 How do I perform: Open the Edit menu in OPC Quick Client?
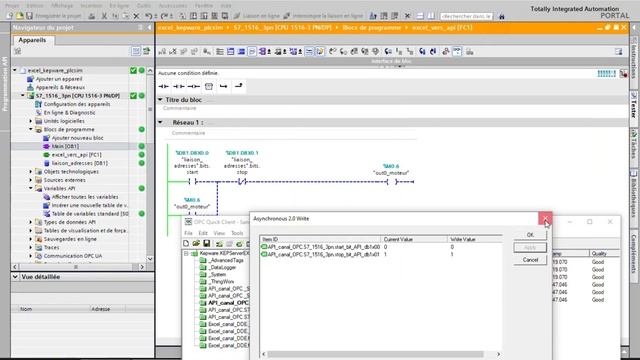point(203,233)
